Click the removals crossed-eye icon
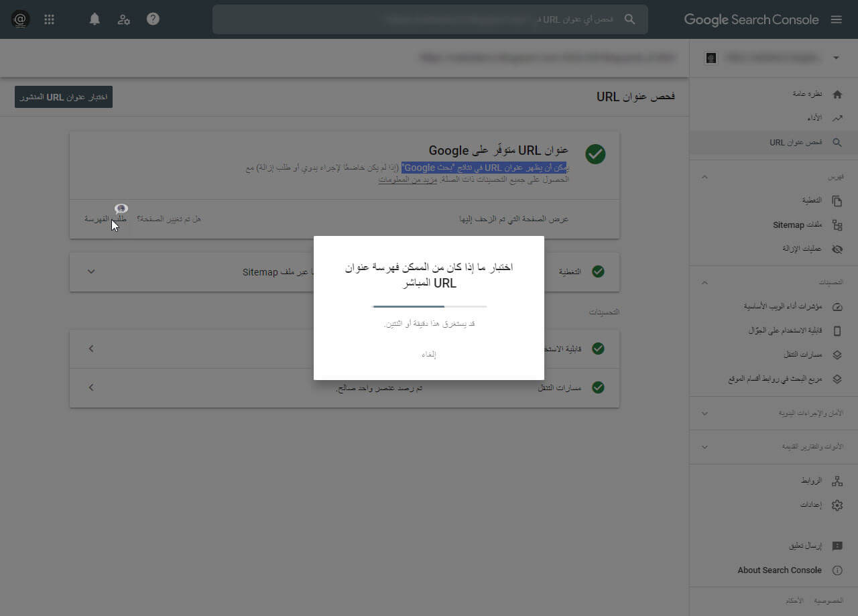This screenshot has width=858, height=616. 837,249
